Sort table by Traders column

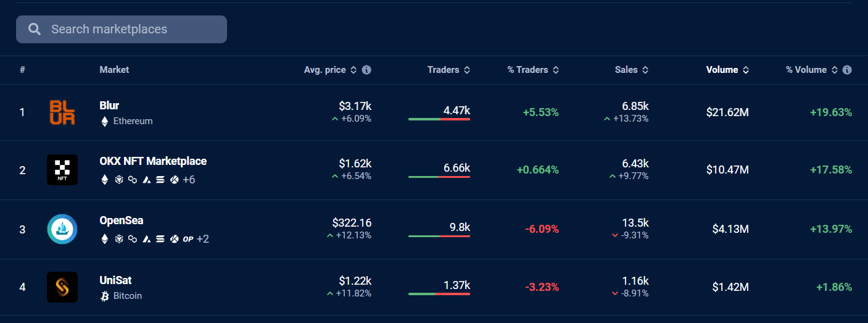point(448,70)
